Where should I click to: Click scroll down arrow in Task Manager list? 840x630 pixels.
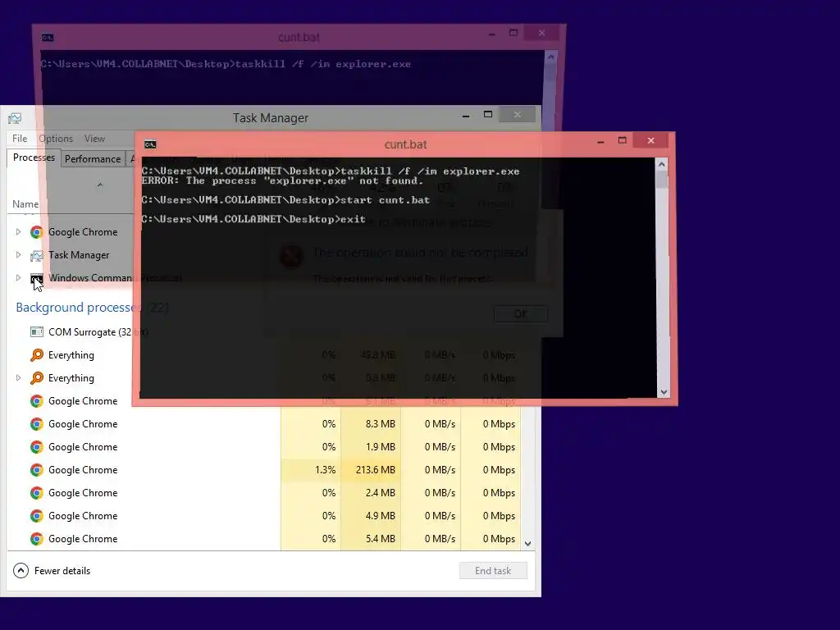[527, 544]
